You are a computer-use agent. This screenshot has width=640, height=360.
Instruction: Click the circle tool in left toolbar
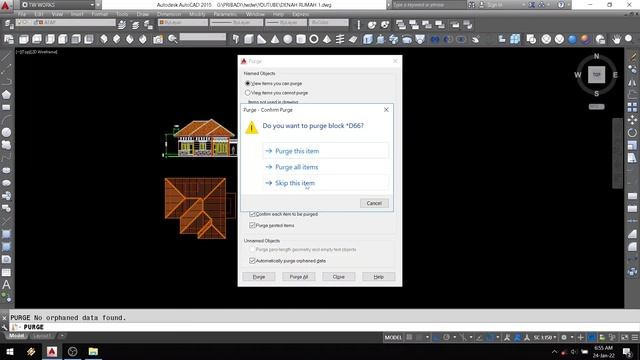[x=7, y=132]
